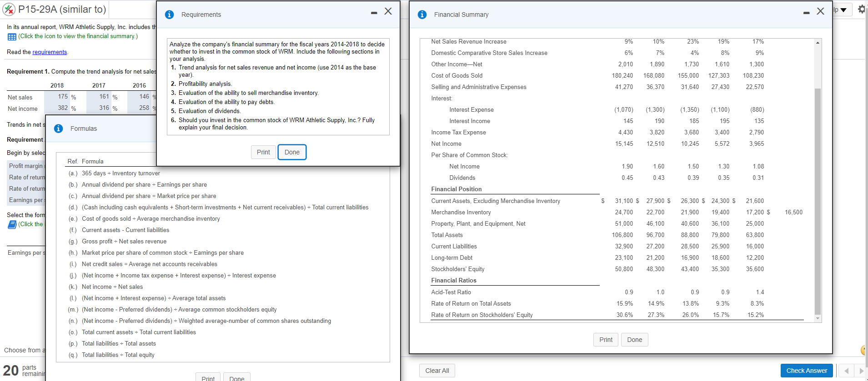Click the Financial Summary scroll-up arrow

pyautogui.click(x=818, y=43)
